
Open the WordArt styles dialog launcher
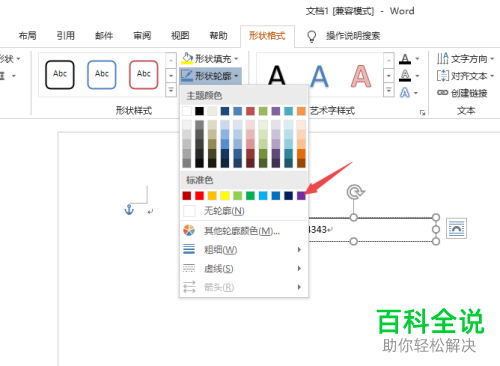pos(422,113)
